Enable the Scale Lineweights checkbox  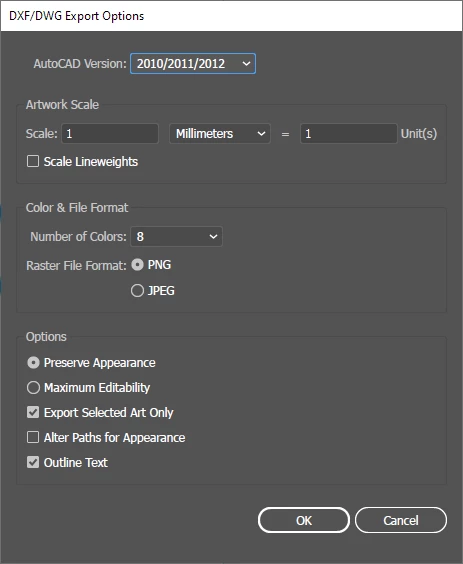pos(33,161)
